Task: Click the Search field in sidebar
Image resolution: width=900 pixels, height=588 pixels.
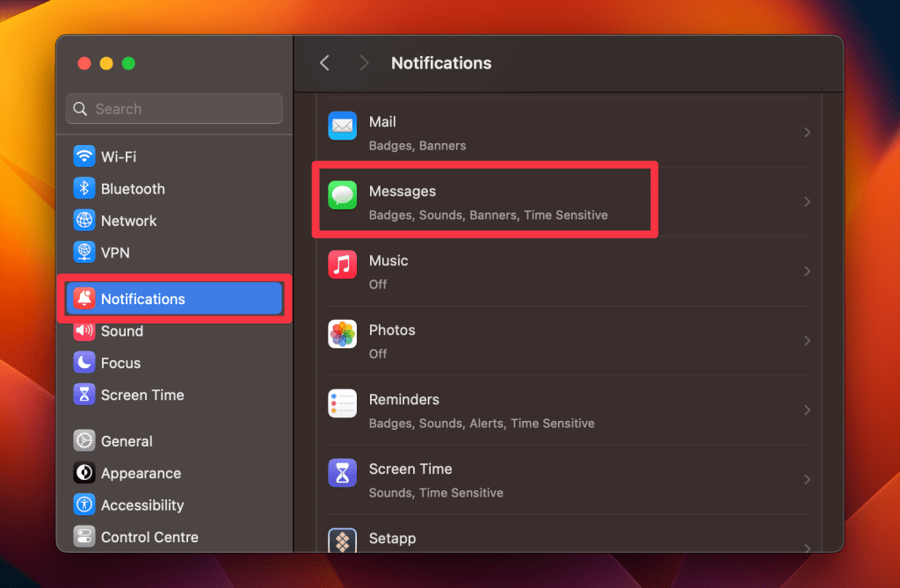Action: tap(174, 109)
